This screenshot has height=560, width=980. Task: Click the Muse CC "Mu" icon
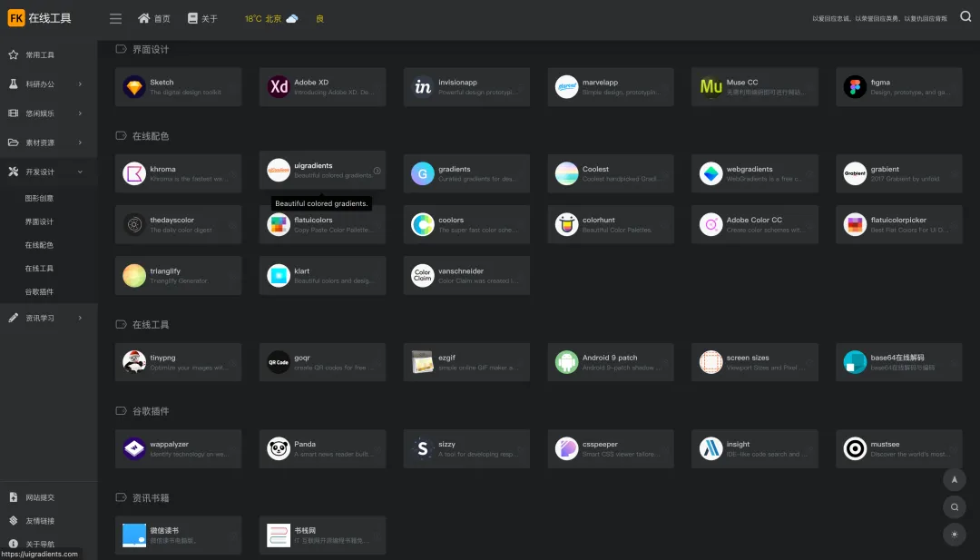(710, 87)
